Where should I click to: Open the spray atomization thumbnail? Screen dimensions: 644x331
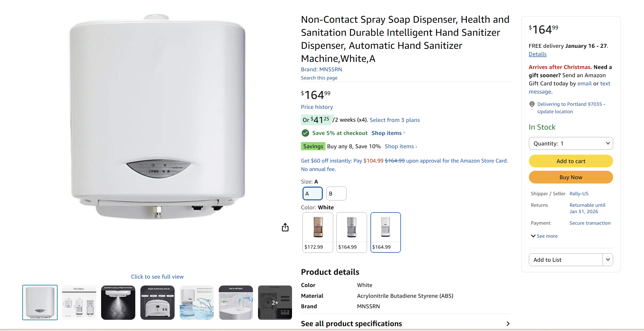(118, 302)
